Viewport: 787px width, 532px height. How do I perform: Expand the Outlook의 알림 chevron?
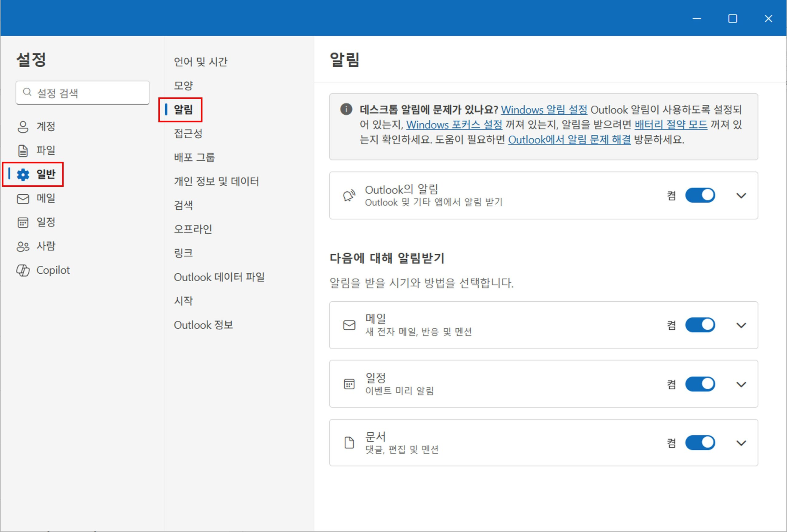click(741, 196)
